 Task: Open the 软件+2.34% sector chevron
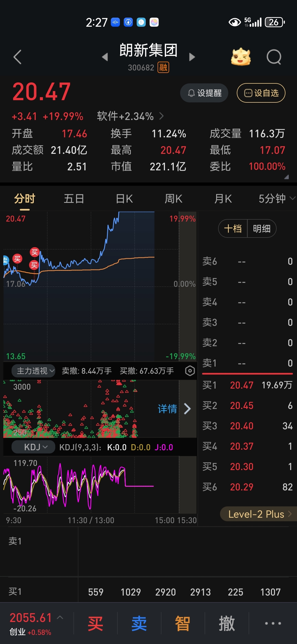click(x=161, y=116)
